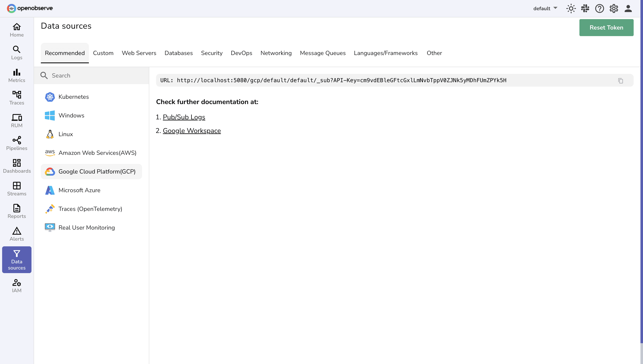
Task: Open Pipelines from the sidebar
Action: click(17, 143)
